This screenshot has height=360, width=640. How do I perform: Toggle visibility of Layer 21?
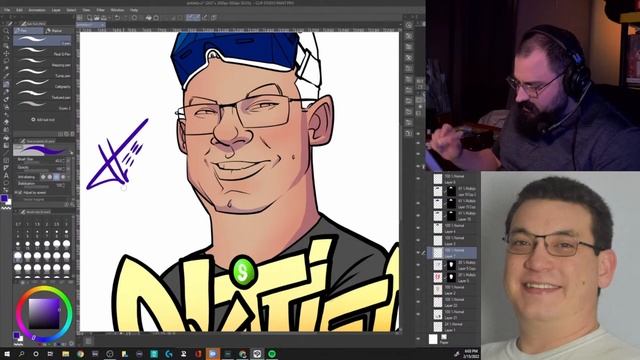click(418, 314)
